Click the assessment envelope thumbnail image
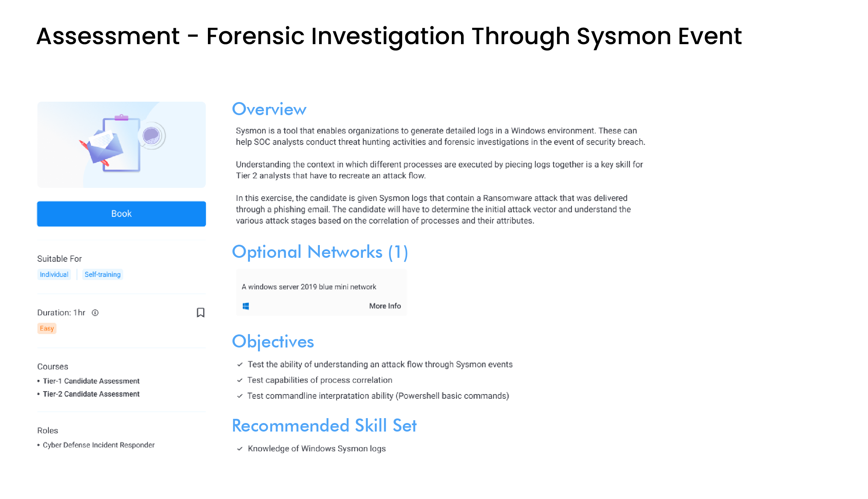Image resolution: width=868 pixels, height=499 pixels. (x=121, y=145)
